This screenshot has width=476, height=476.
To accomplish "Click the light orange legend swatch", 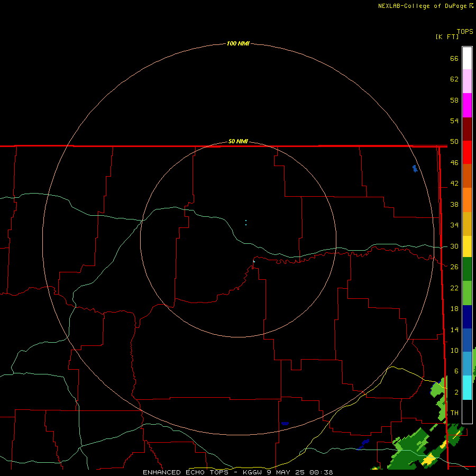I will click(467, 200).
